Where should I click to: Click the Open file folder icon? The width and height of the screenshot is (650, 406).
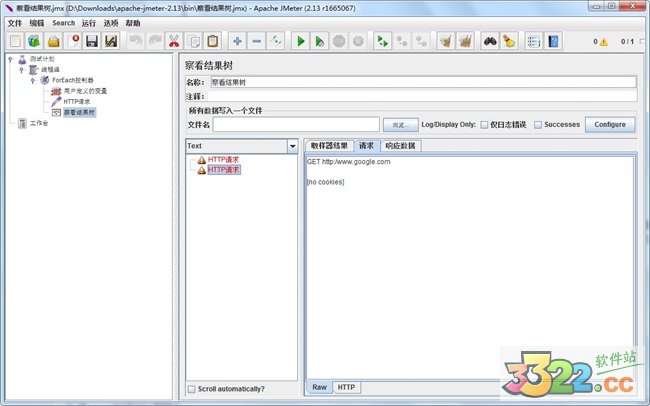(53, 41)
